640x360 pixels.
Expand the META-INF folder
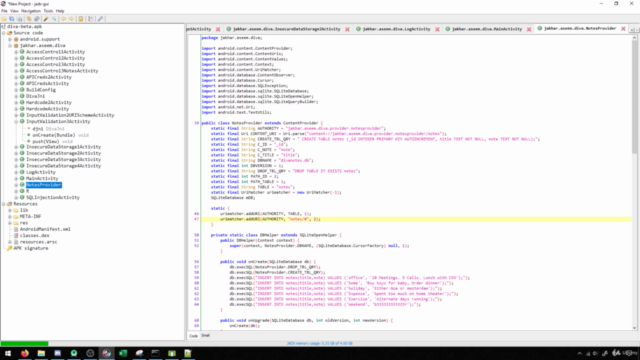10,217
